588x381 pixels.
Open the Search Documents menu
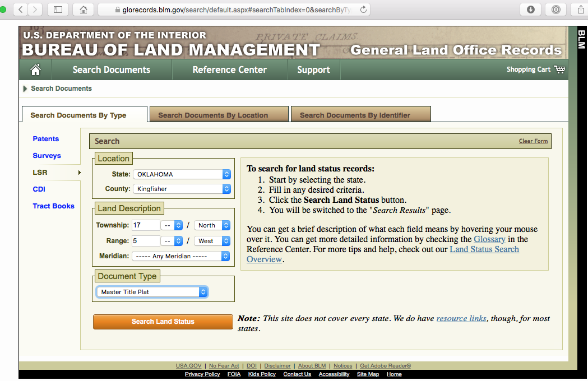[x=112, y=69]
